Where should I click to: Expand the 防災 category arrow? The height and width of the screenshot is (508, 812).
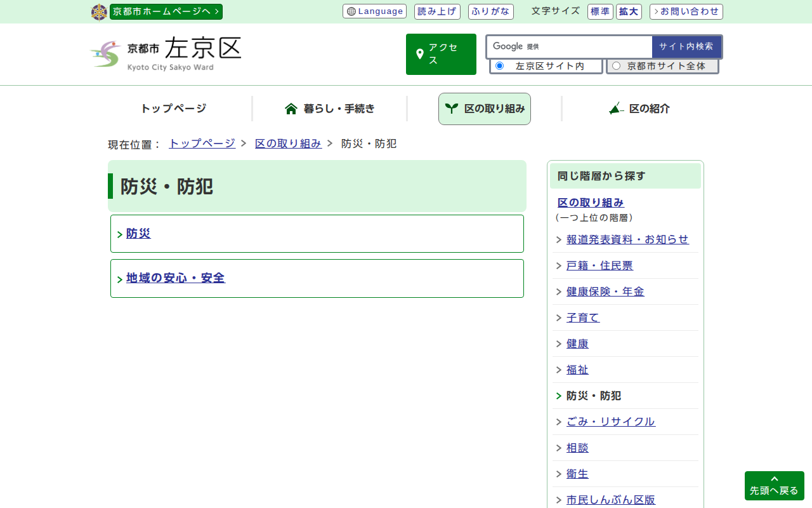(120, 235)
